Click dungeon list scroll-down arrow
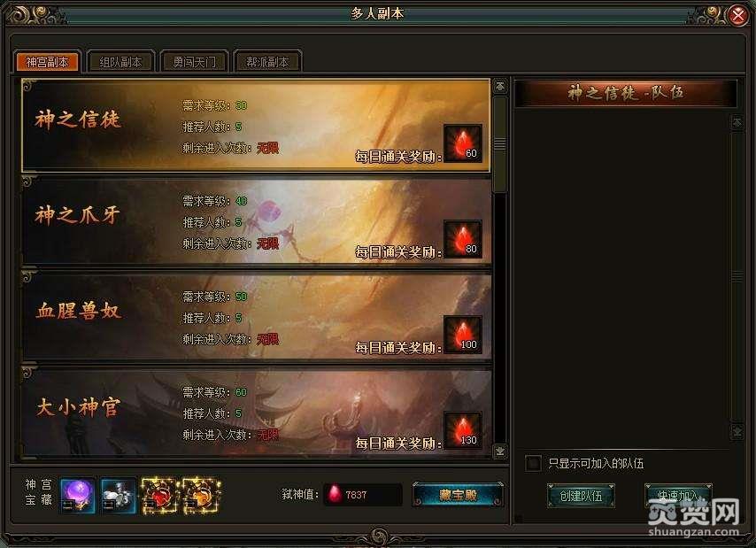The image size is (756, 548). [500, 451]
